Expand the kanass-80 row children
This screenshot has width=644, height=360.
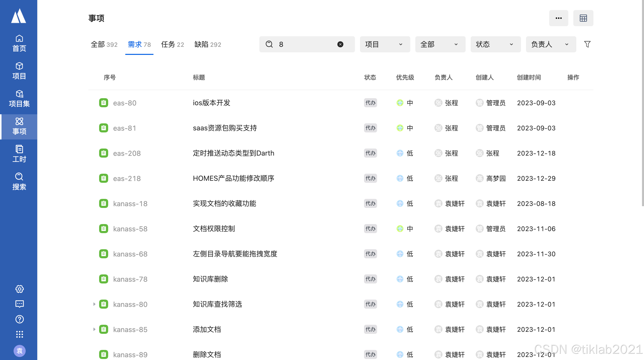click(x=94, y=304)
